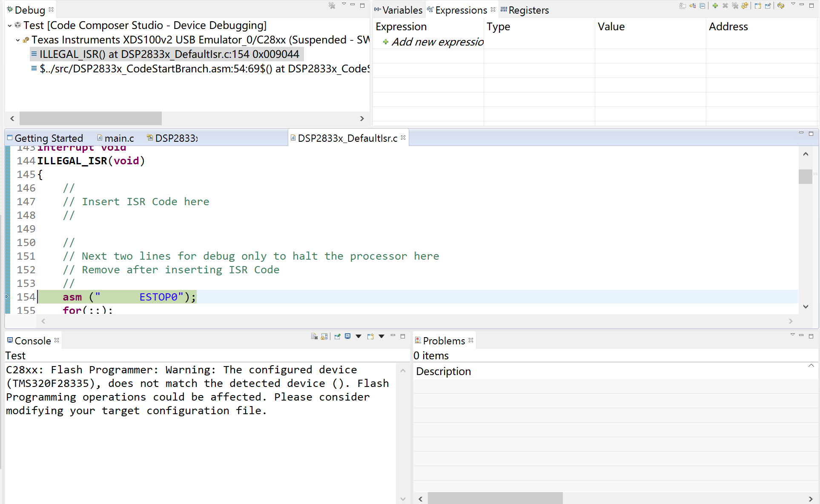The image size is (820, 504).
Task: Click the Display Selected Console icon
Action: pyautogui.click(x=347, y=336)
